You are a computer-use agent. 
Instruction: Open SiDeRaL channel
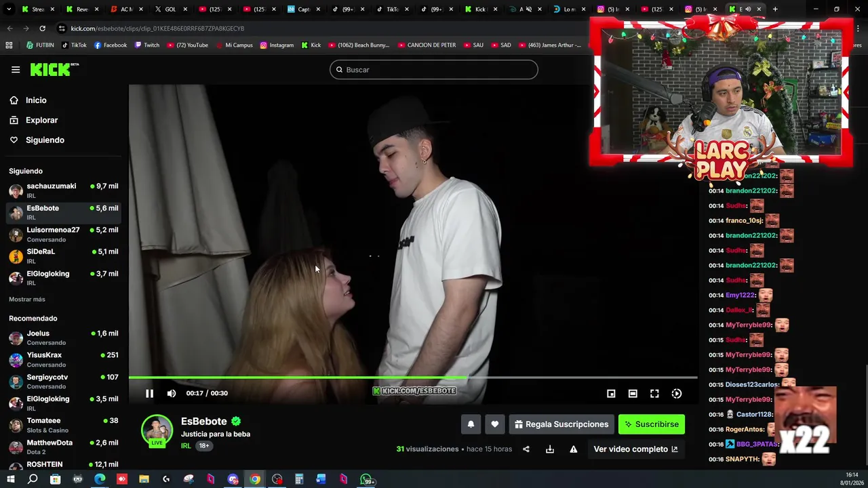click(64, 256)
